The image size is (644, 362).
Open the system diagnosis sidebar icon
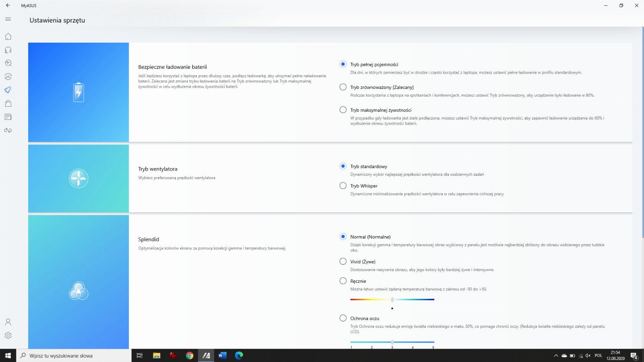tap(8, 63)
